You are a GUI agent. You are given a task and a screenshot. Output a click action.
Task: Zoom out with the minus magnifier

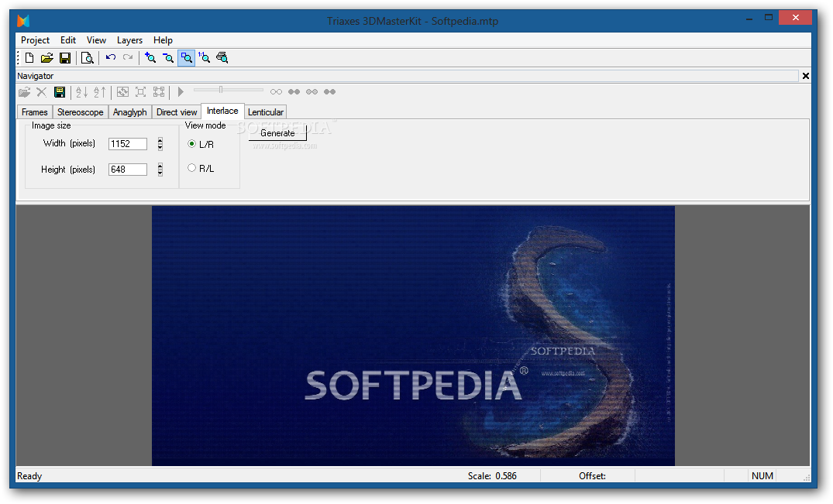pos(168,58)
